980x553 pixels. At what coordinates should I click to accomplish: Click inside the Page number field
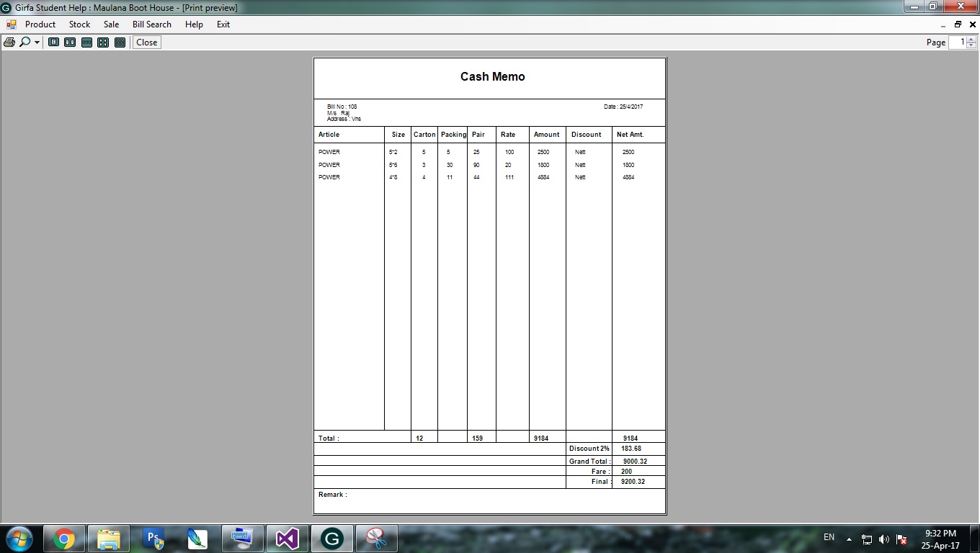point(958,42)
